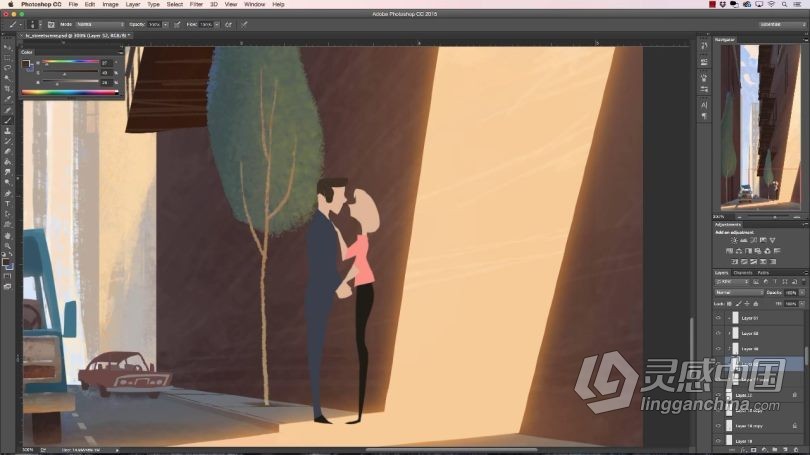The image size is (810, 455).
Task: Open the Flow dropdown arrow in options bar
Action: (217, 25)
